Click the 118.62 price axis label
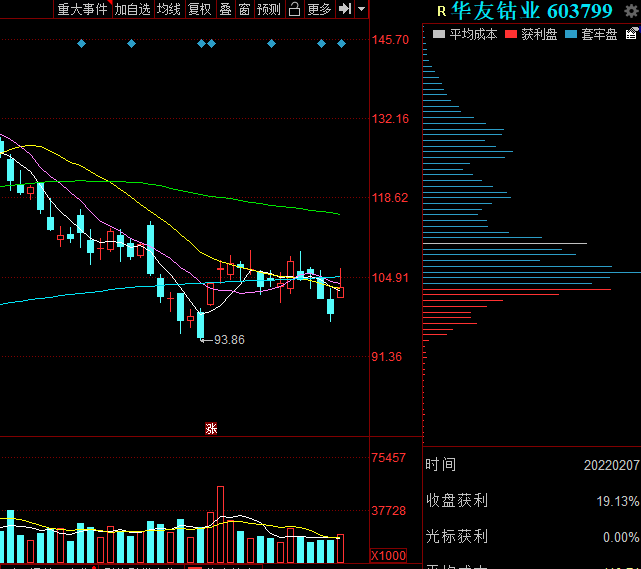This screenshot has height=569, width=641. click(390, 198)
